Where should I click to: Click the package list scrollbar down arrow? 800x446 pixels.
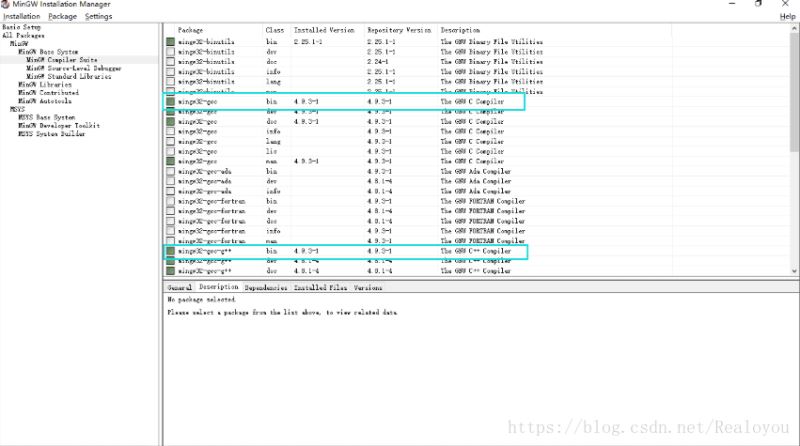click(794, 271)
